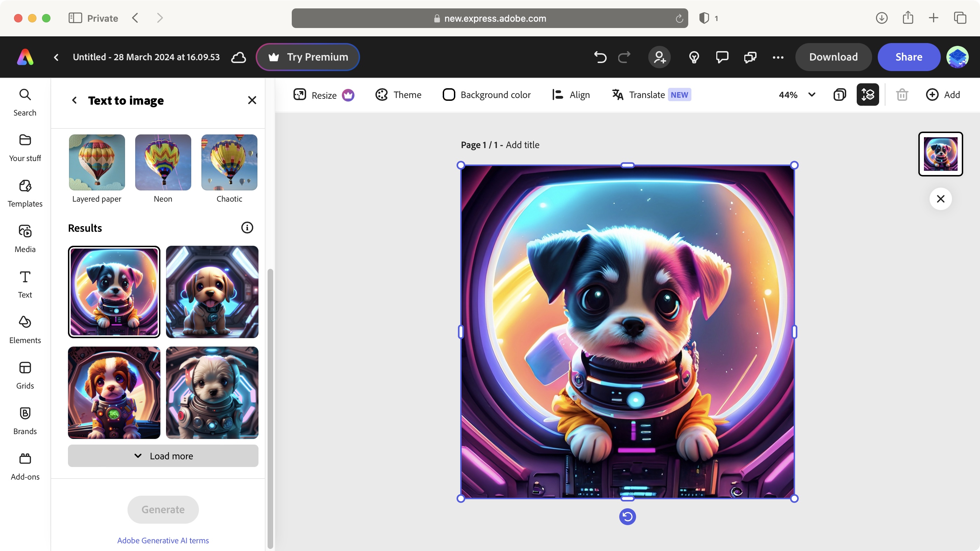The height and width of the screenshot is (551, 980).
Task: Toggle the Translate NEW feature
Action: click(x=651, y=95)
